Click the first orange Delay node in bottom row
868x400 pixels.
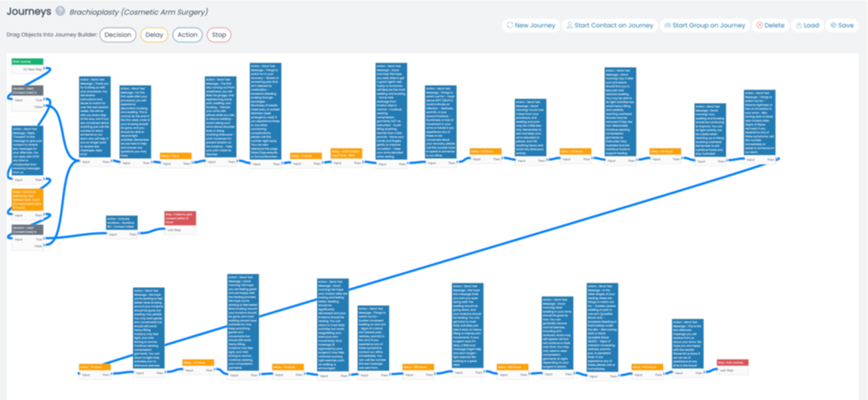click(x=92, y=367)
